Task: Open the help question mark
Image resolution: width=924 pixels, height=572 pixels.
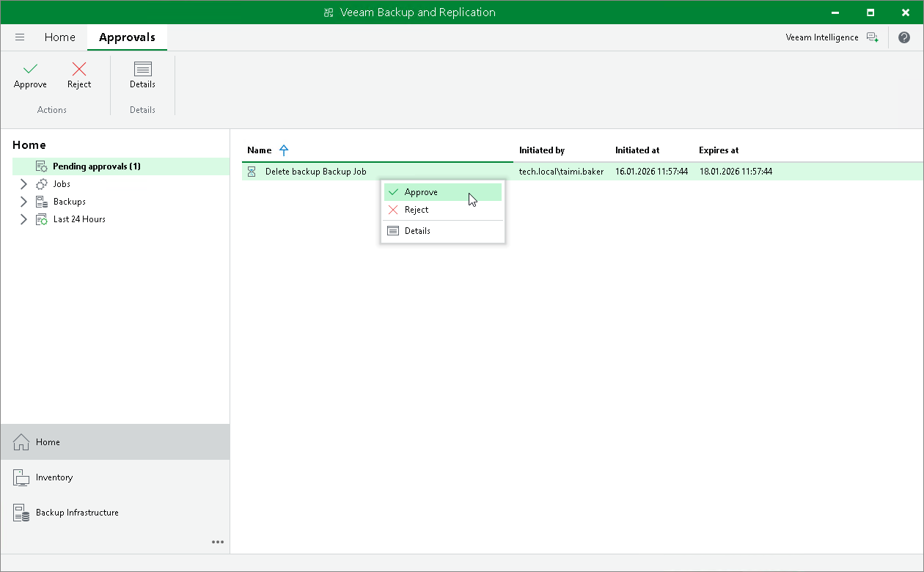Action: point(904,37)
